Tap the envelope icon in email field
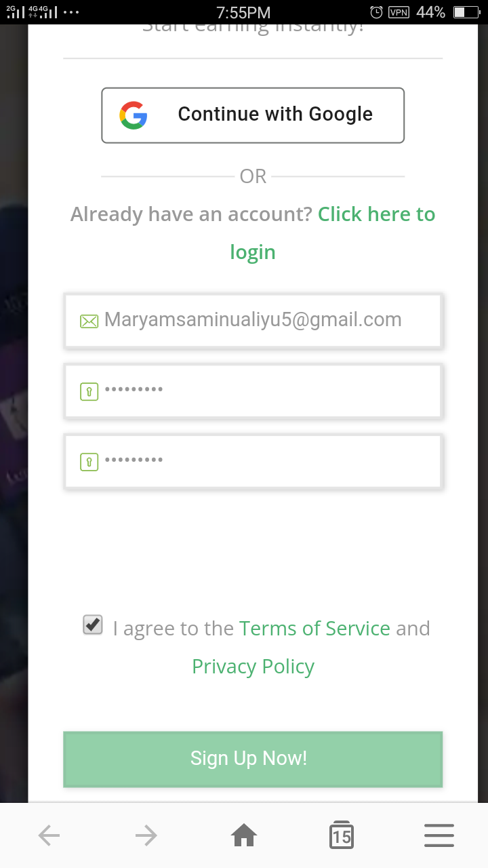 pyautogui.click(x=89, y=321)
